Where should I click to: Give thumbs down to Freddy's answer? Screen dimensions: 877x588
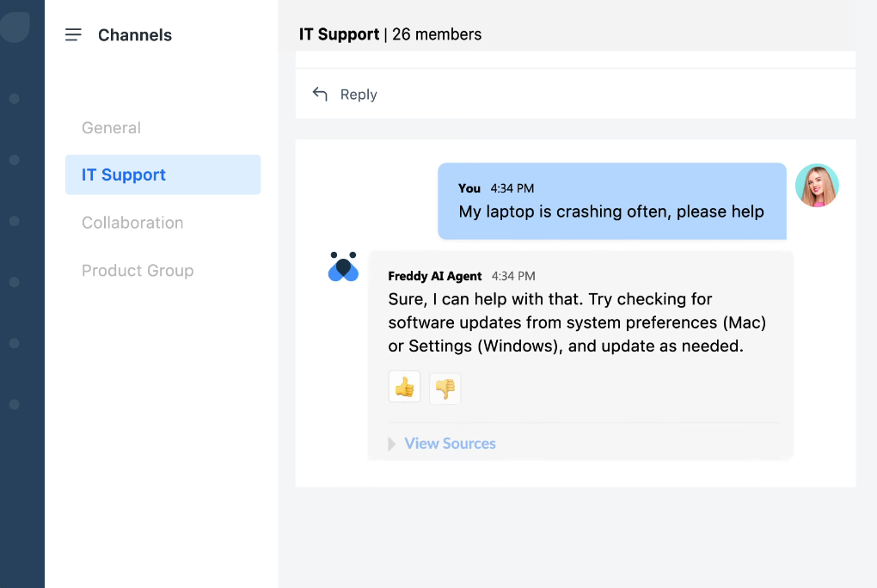445,389
